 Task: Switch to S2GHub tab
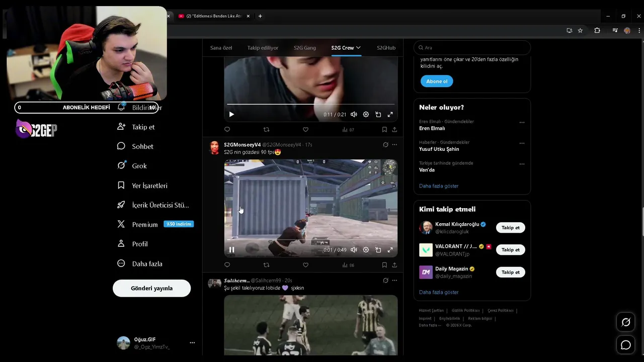pos(386,48)
